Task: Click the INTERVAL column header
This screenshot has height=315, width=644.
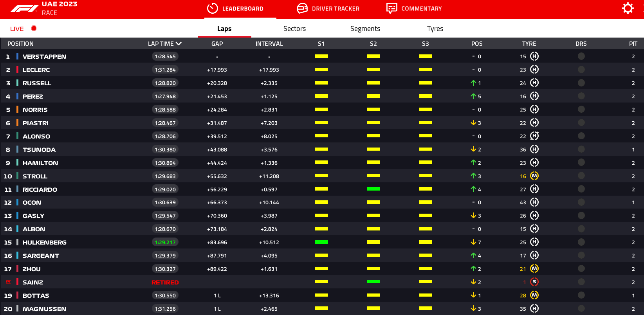Action: 269,44
